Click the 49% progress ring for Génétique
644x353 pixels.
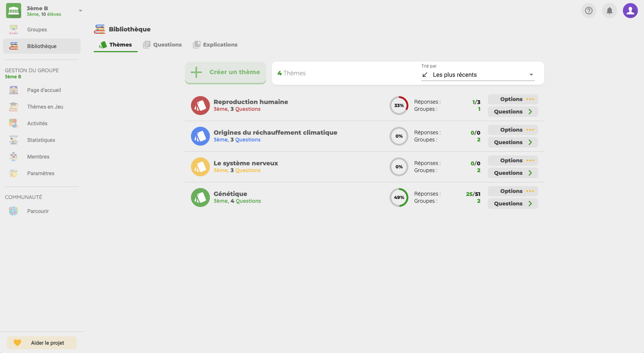(x=399, y=197)
